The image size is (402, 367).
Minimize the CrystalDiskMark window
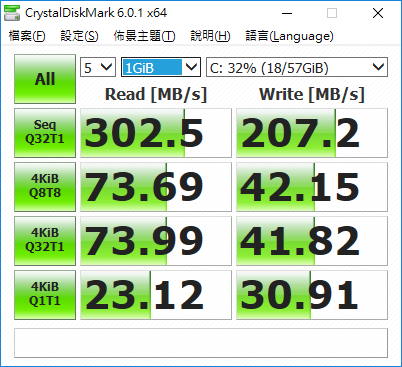click(287, 13)
